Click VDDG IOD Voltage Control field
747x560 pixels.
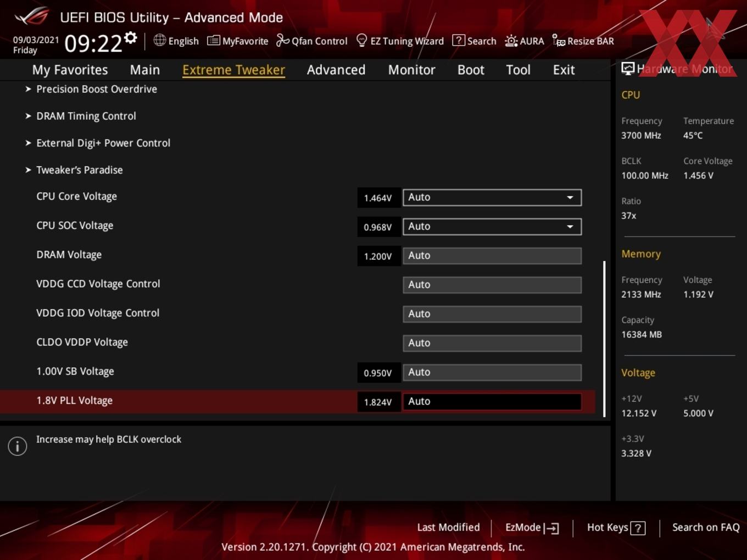pos(492,313)
